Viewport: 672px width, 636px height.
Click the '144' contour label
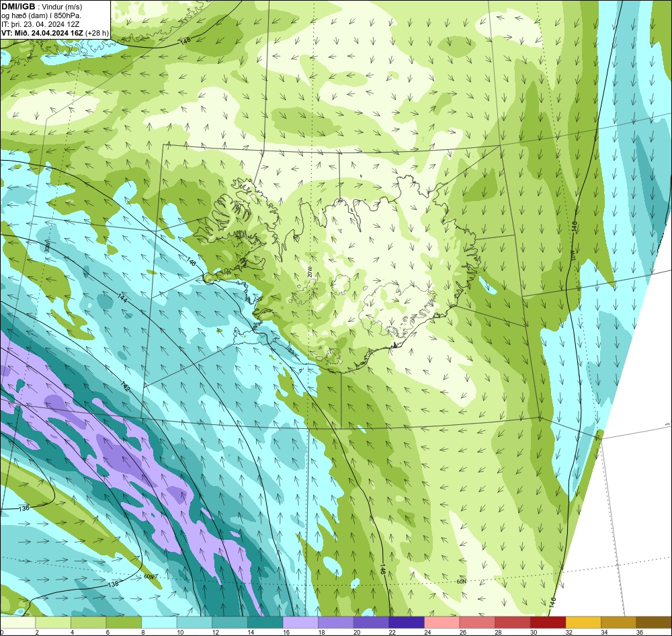122,299
